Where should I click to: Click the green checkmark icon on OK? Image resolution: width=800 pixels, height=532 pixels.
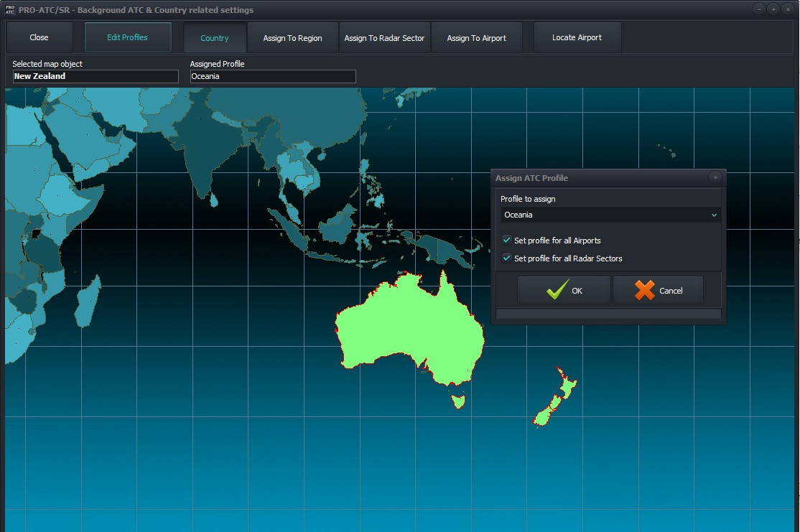557,290
